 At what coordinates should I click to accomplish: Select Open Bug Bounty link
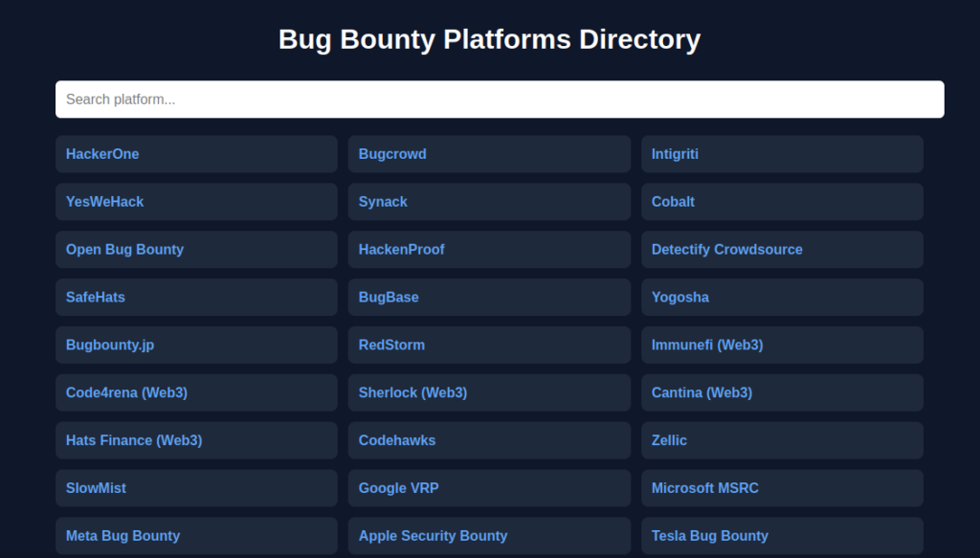[x=124, y=250]
